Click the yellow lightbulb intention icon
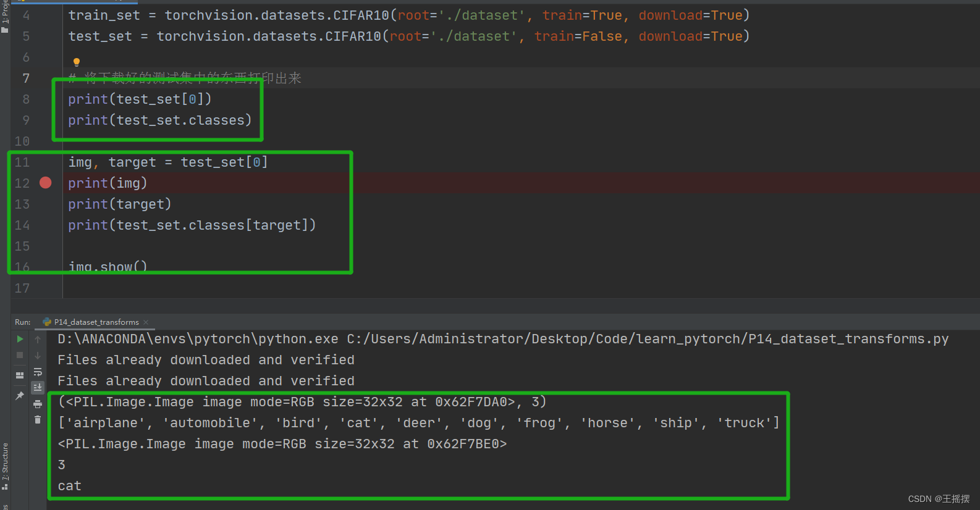Image resolution: width=980 pixels, height=510 pixels. 77,62
